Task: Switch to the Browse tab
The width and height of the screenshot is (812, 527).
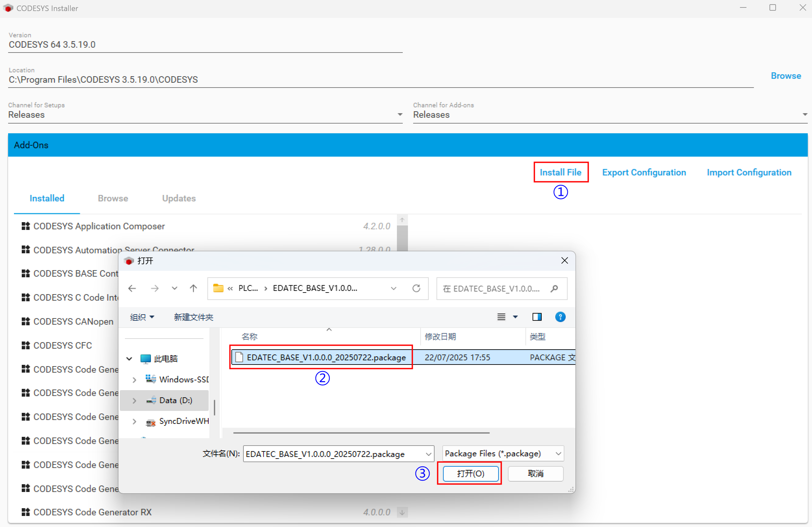Action: (x=113, y=198)
